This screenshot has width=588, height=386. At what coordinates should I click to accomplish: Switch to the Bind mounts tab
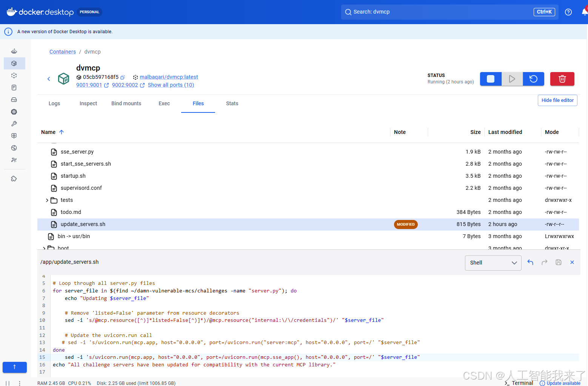click(x=126, y=103)
